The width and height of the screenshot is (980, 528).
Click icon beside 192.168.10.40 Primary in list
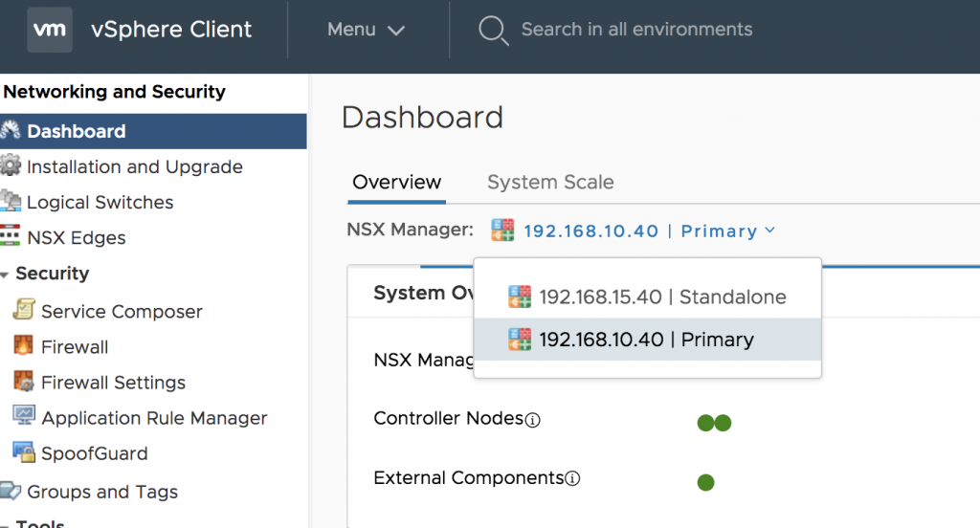(x=520, y=340)
